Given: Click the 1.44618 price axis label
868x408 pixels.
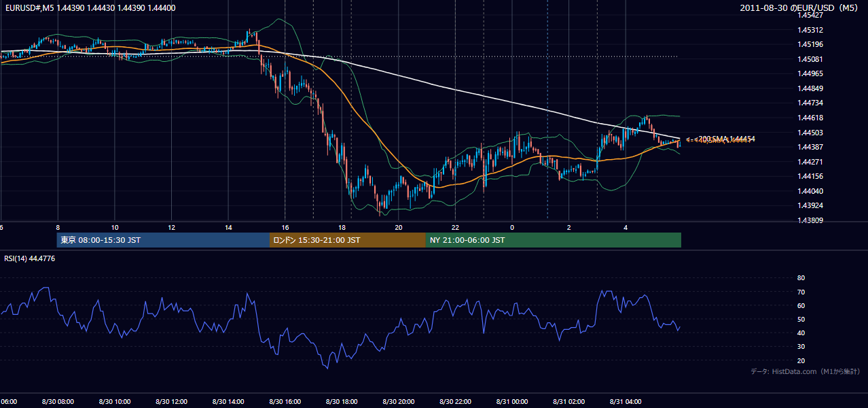Looking at the screenshot, I should 810,118.
